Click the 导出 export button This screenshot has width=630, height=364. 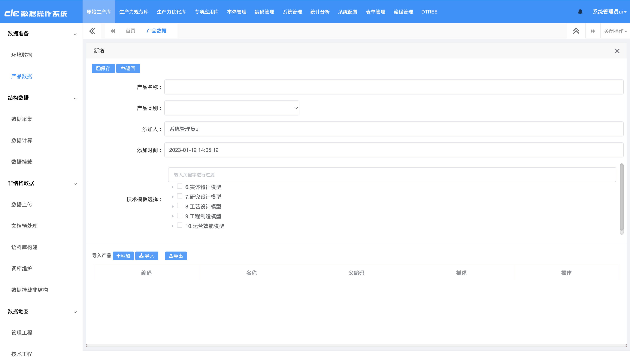click(x=176, y=256)
